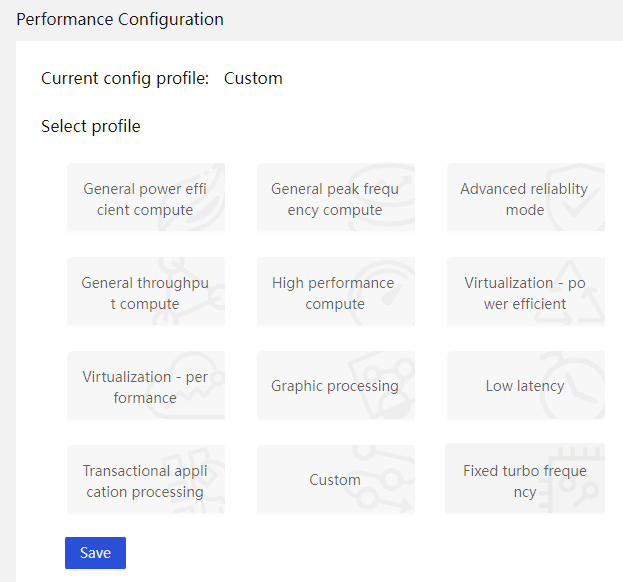Choose General peak frequency compute profile

[x=336, y=197]
